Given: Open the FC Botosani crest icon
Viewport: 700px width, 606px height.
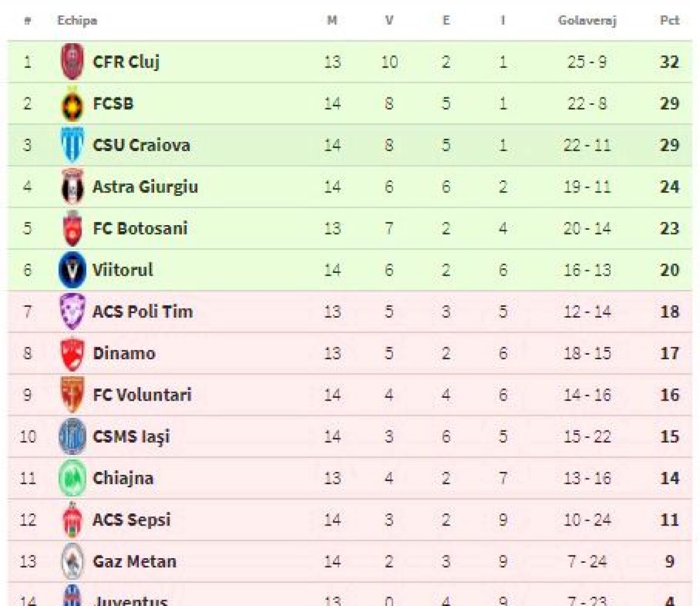Looking at the screenshot, I should (72, 229).
